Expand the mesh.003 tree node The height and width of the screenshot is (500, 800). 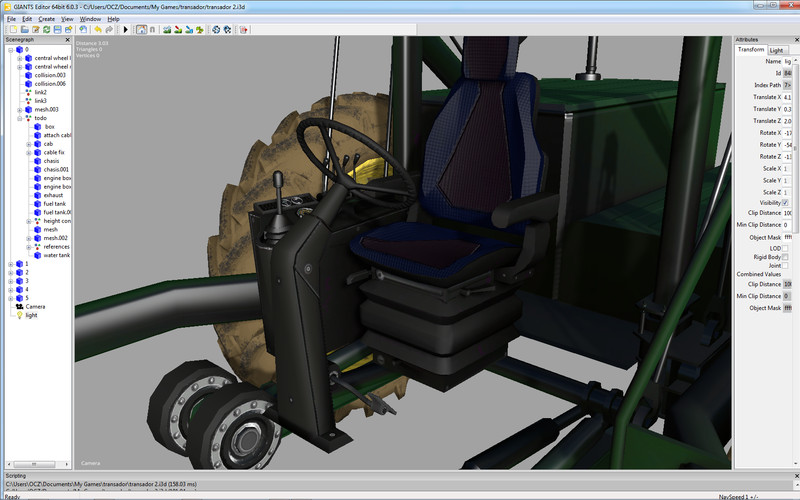19,109
